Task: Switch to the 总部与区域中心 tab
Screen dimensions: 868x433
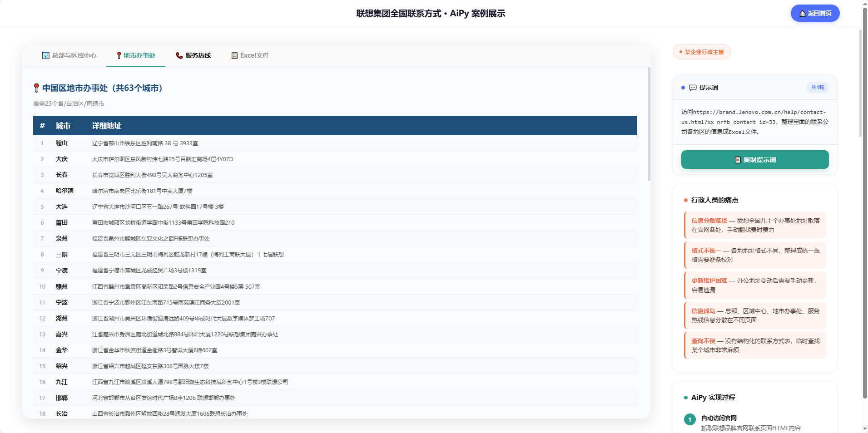Action: (x=69, y=55)
